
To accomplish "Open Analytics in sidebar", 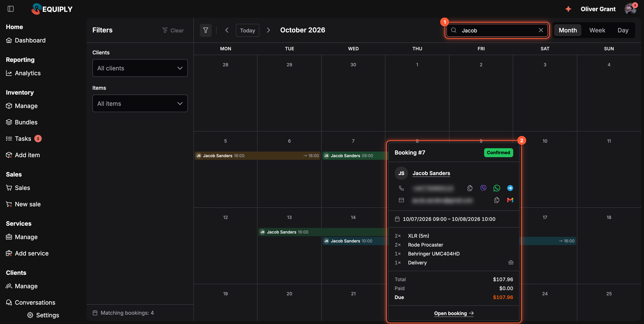I will 23,73.
